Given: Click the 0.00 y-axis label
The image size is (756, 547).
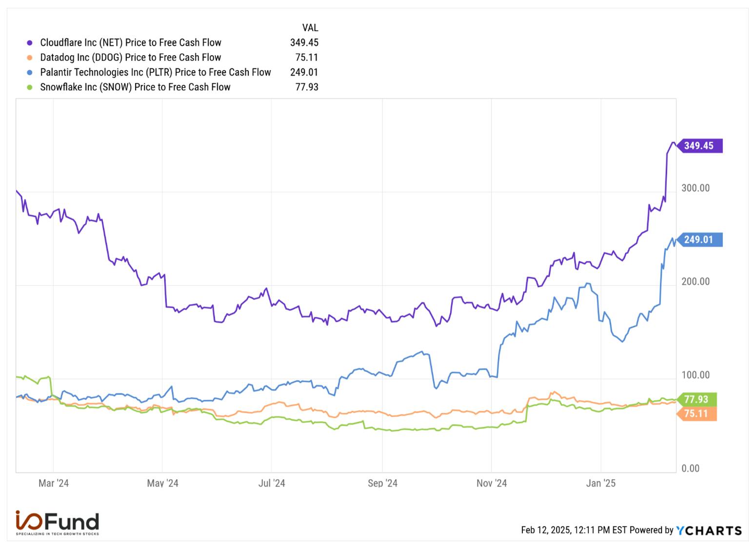Looking at the screenshot, I should [x=690, y=469].
